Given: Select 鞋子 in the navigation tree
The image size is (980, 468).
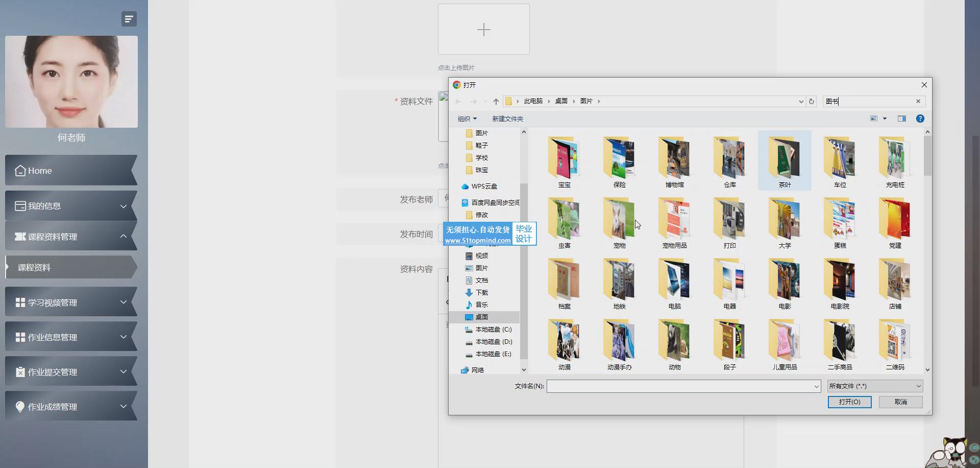Looking at the screenshot, I should pyautogui.click(x=482, y=145).
